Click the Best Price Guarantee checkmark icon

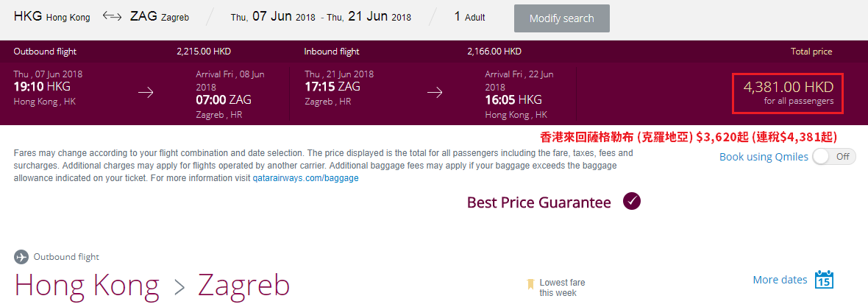[632, 201]
